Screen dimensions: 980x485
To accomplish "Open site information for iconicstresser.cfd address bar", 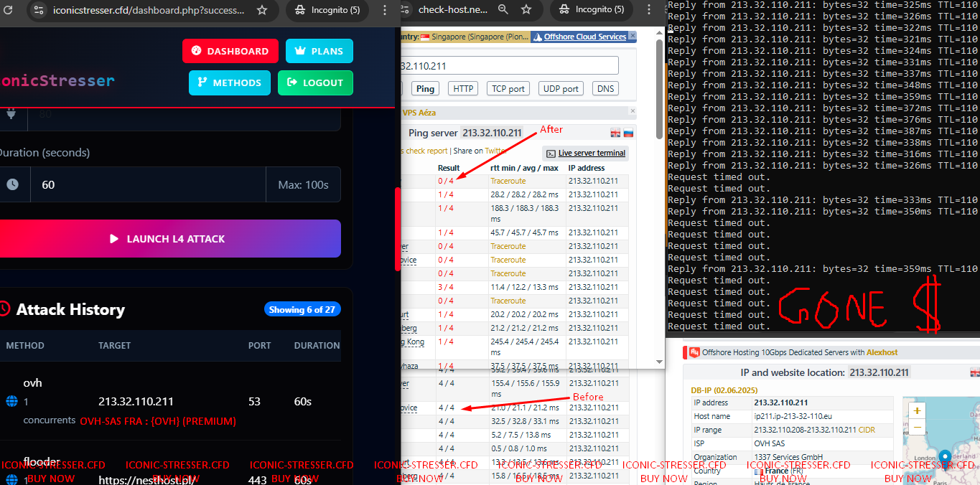I will [x=39, y=10].
